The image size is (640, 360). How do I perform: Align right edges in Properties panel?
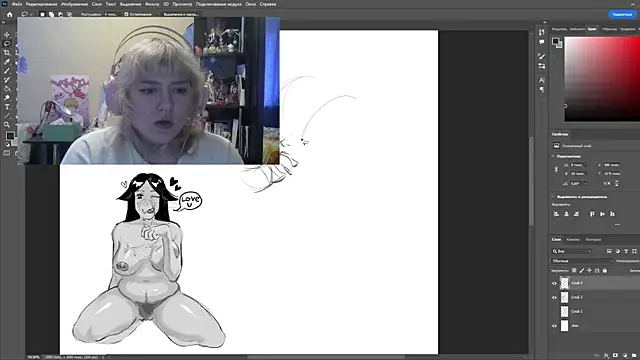click(576, 214)
